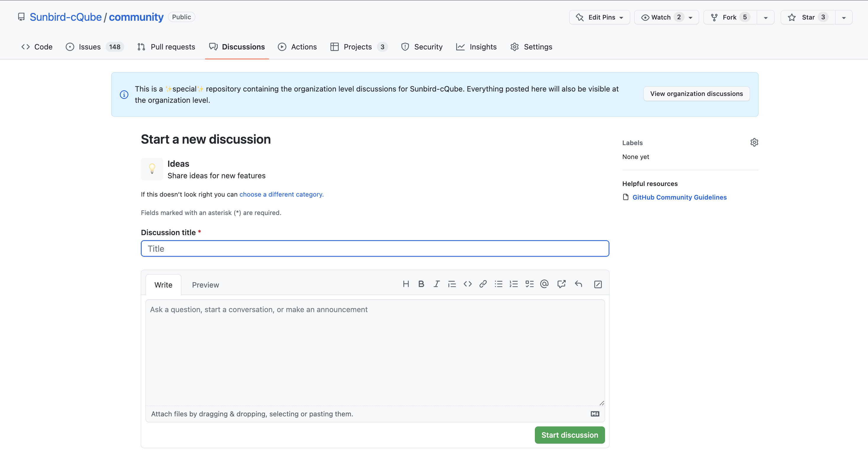Add a link via toolbar icon
The height and width of the screenshot is (459, 868).
[483, 284]
